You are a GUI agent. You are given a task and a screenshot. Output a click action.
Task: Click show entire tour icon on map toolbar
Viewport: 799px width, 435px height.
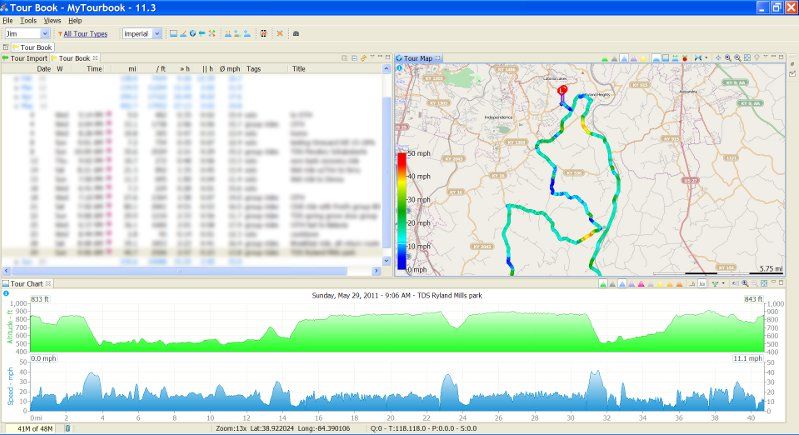pos(747,58)
